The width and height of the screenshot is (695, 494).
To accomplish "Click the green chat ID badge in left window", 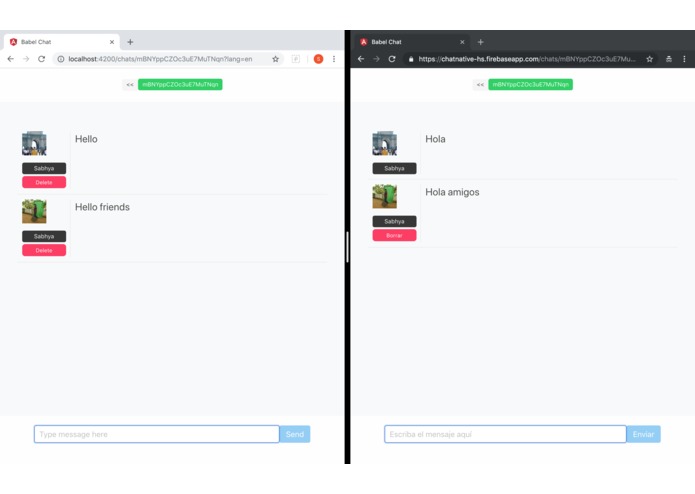I will [x=180, y=85].
